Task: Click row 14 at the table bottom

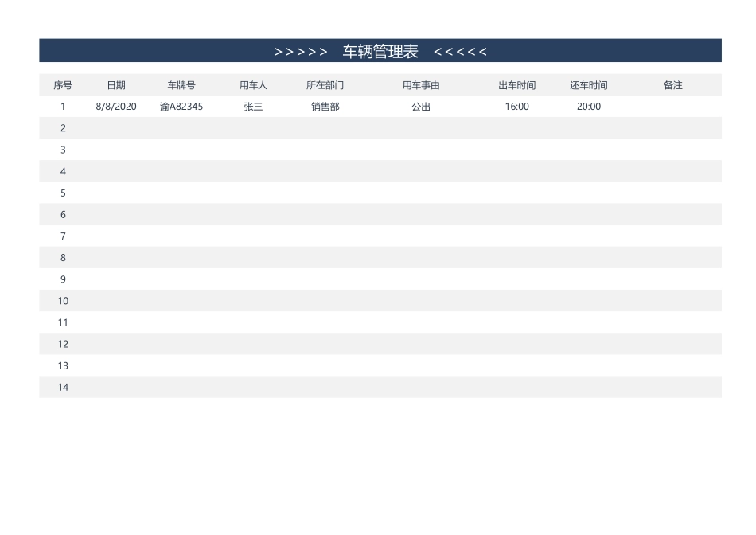Action: coord(62,387)
